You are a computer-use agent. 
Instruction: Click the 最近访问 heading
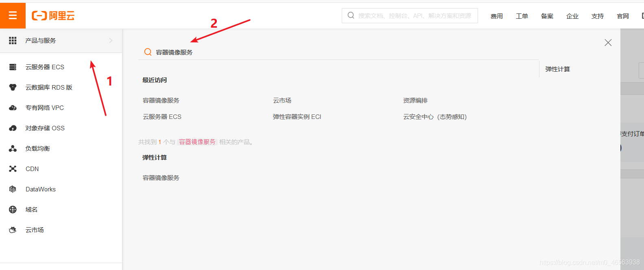pyautogui.click(x=155, y=80)
